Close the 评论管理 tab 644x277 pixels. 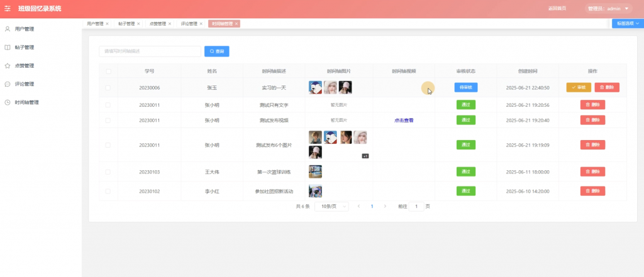tap(201, 24)
